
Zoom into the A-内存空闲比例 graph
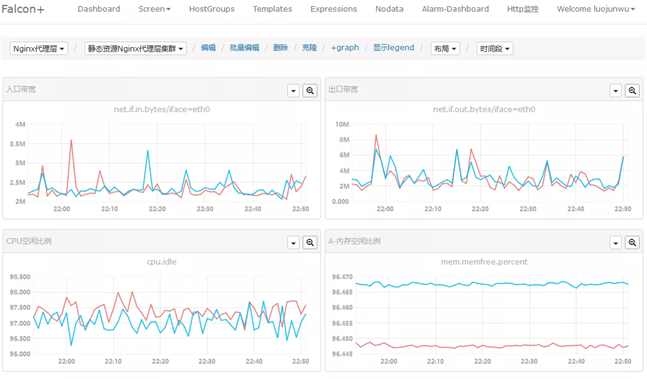pyautogui.click(x=632, y=242)
